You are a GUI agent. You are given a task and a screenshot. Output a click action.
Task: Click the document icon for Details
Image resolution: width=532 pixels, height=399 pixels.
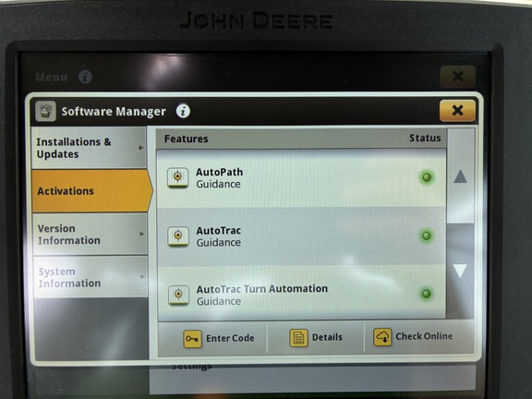pos(298,338)
